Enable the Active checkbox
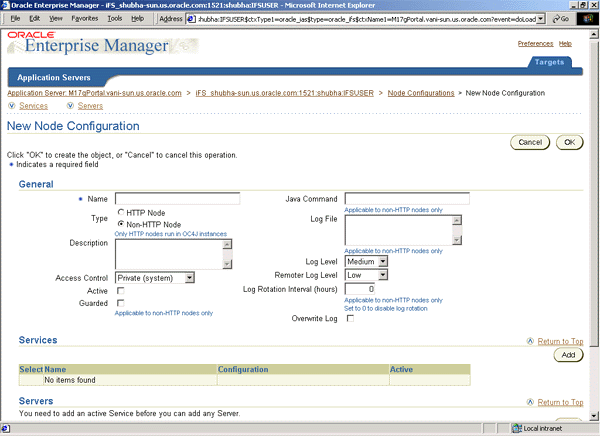Image resolution: width=600 pixels, height=436 pixels. pyautogui.click(x=121, y=291)
